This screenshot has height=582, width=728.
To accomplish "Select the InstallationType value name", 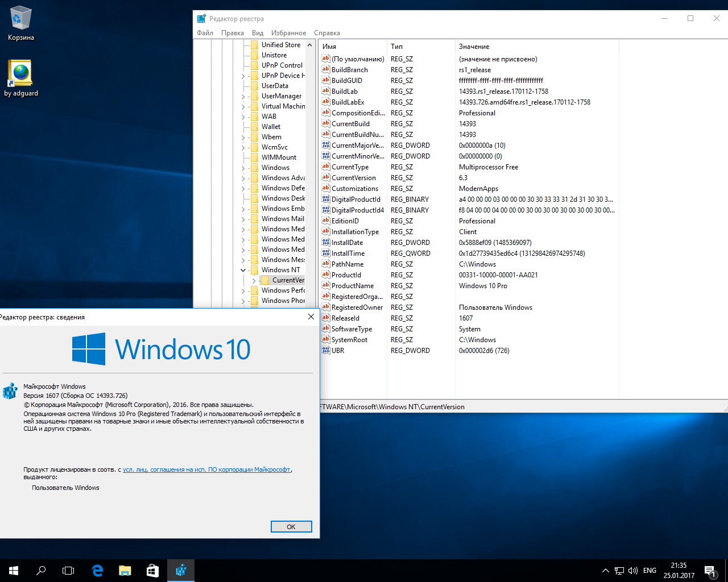I will [355, 232].
